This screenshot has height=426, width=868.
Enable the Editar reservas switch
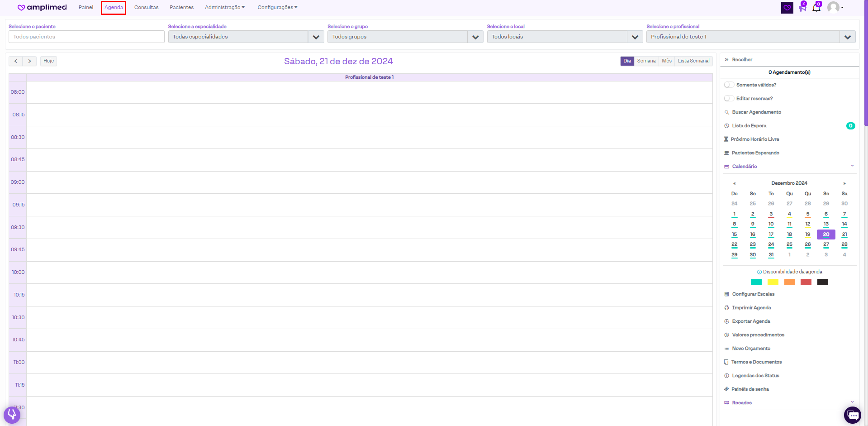(x=729, y=99)
